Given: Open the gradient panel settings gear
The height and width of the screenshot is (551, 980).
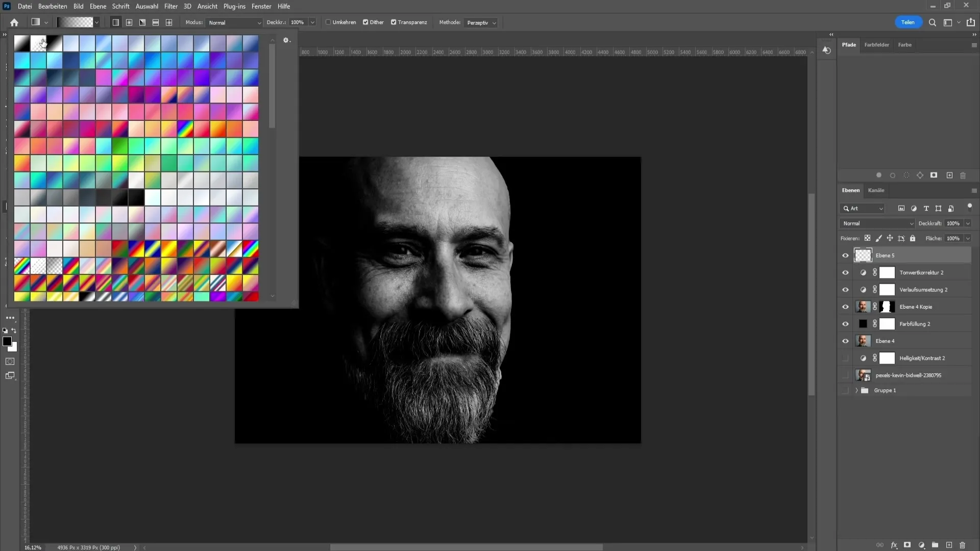Looking at the screenshot, I should 286,40.
